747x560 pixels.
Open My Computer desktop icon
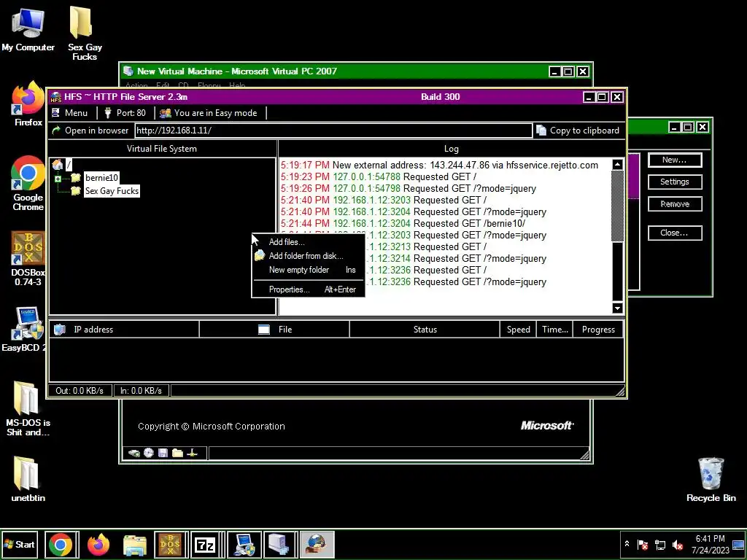pos(28,29)
